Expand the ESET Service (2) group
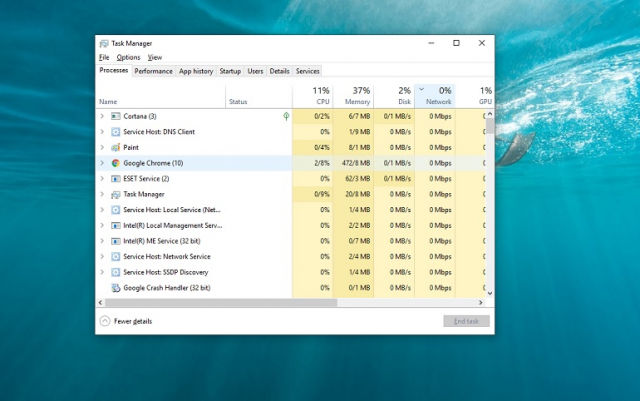This screenshot has height=401, width=640. click(x=102, y=178)
